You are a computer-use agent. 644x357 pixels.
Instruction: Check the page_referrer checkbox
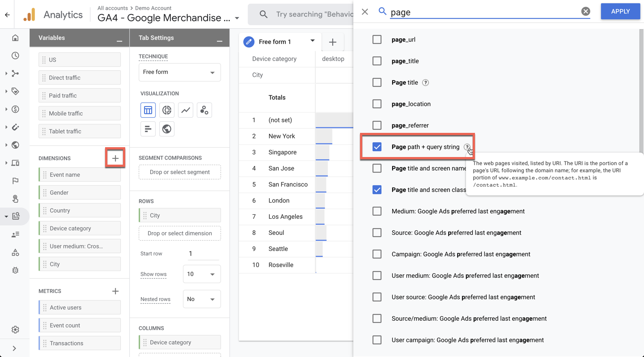point(377,125)
